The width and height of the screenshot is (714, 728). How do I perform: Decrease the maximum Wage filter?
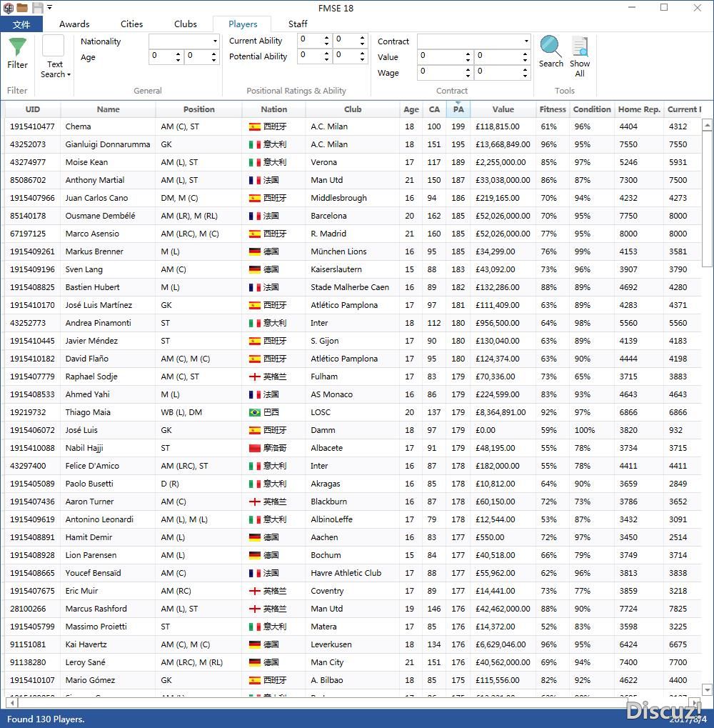tap(526, 76)
